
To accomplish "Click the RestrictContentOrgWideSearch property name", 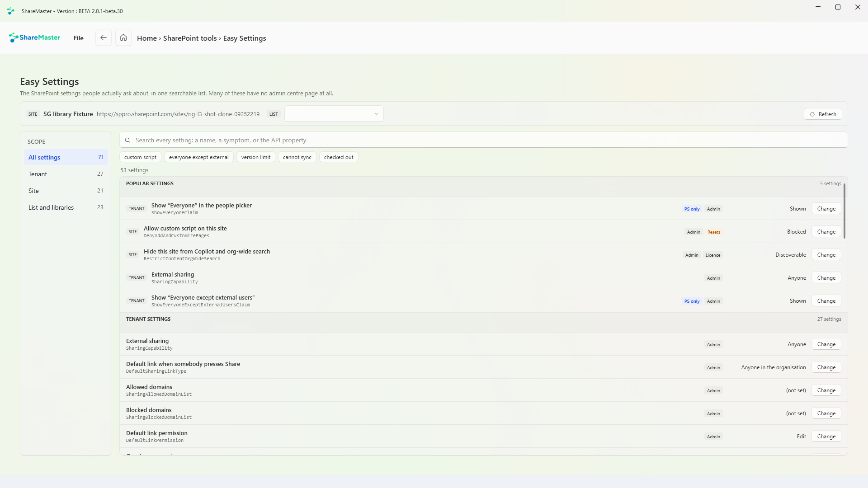I will tap(182, 259).
